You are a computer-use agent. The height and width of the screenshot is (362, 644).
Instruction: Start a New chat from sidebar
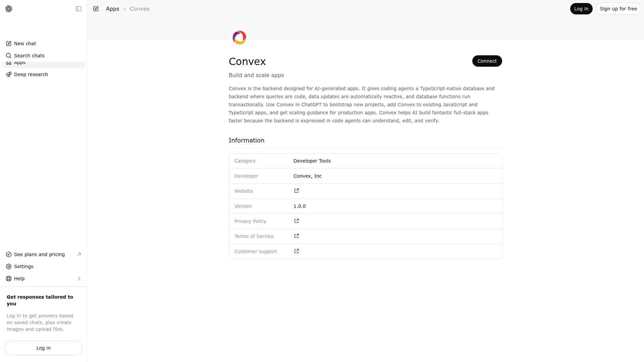click(x=44, y=44)
